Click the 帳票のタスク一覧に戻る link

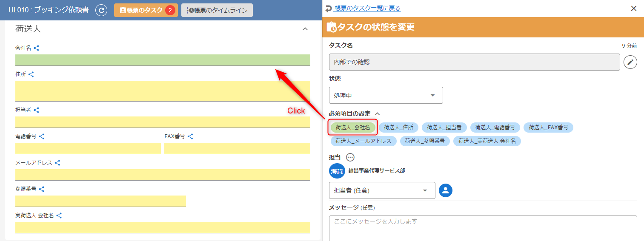click(367, 9)
